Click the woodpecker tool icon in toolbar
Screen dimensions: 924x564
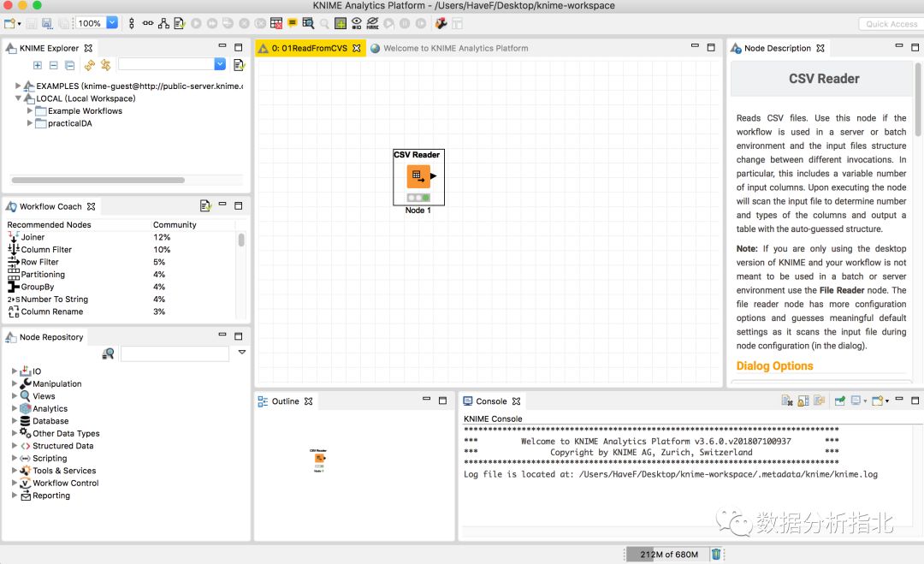pos(441,24)
